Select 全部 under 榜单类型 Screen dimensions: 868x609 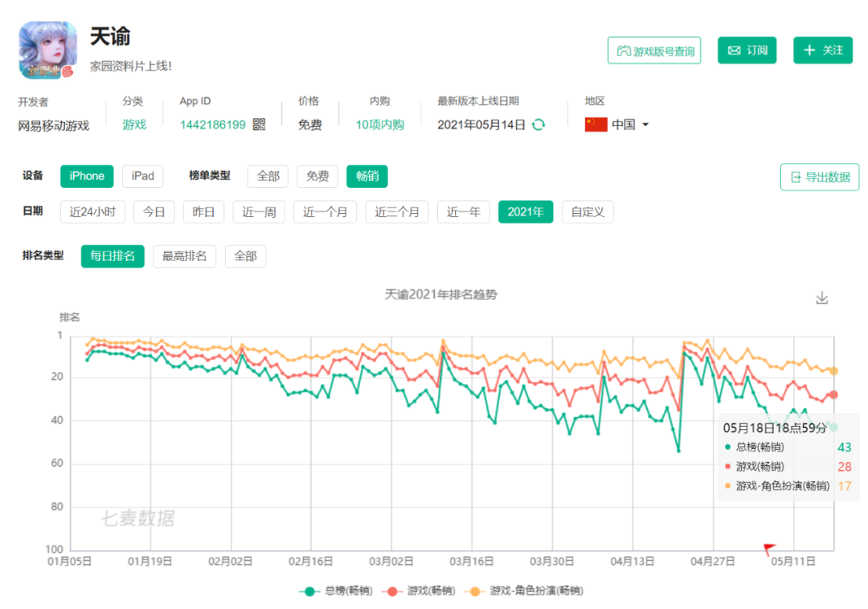coord(268,177)
